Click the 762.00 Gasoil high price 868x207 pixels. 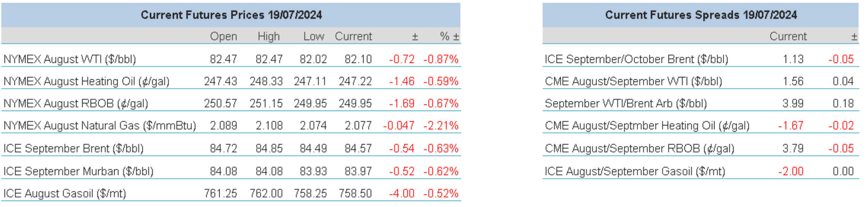click(266, 193)
